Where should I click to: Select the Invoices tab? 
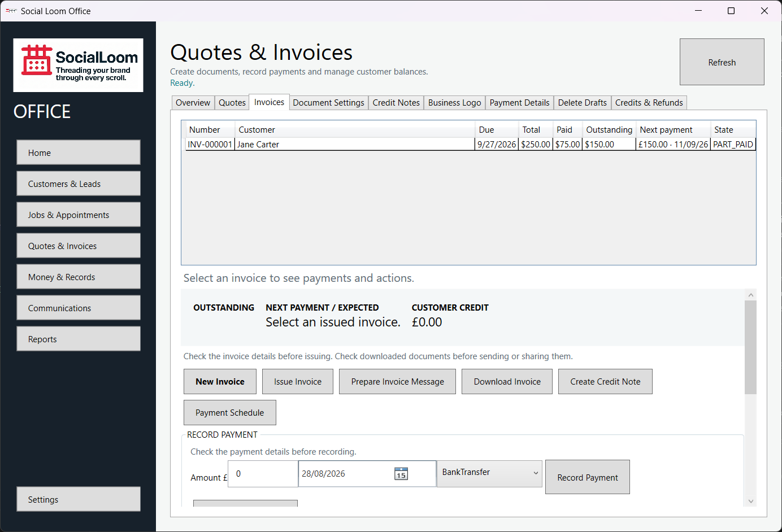pyautogui.click(x=269, y=102)
